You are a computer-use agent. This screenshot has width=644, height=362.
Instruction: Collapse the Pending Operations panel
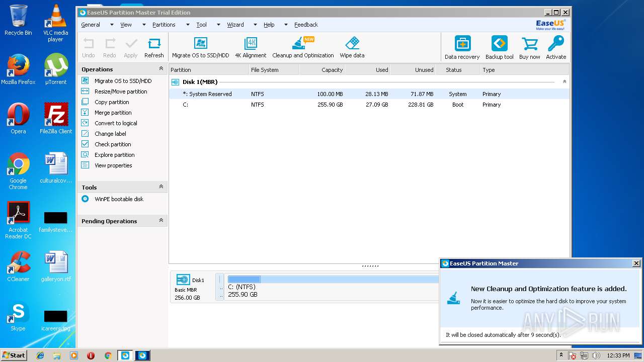tap(161, 220)
